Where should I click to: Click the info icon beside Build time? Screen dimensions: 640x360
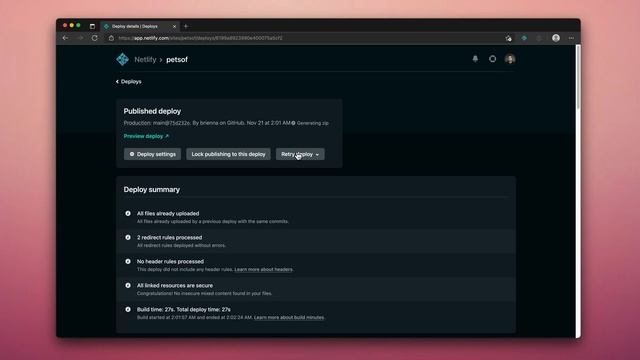coord(128,309)
